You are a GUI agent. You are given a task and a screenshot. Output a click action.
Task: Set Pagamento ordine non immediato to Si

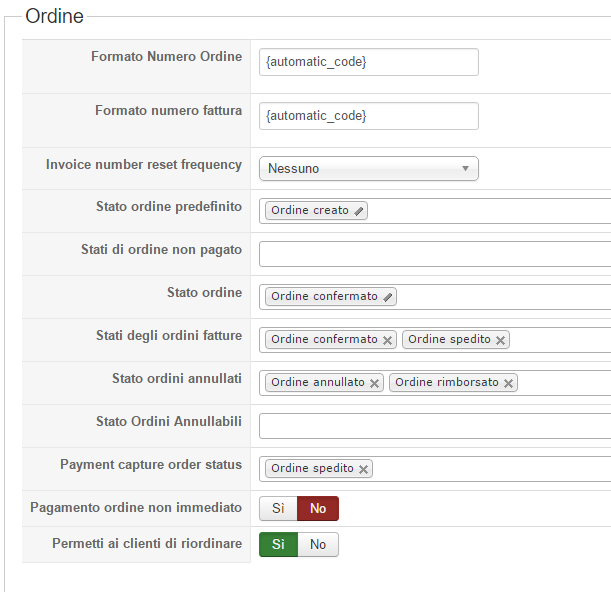278,509
